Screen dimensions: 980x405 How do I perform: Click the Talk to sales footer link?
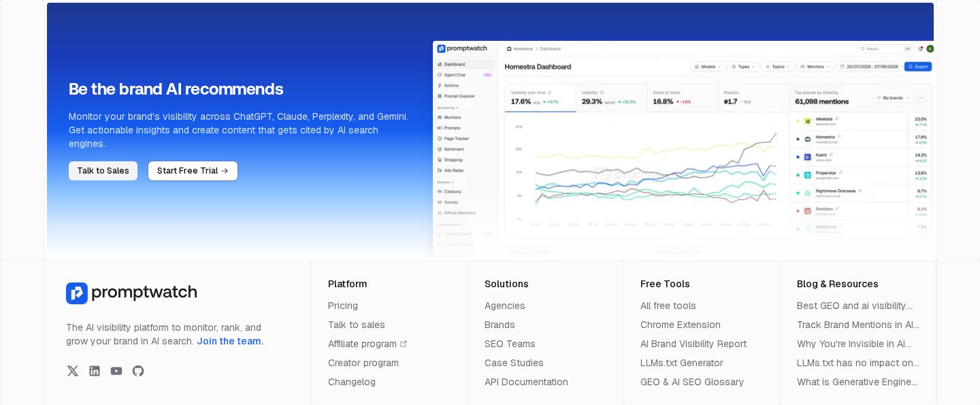[357, 325]
